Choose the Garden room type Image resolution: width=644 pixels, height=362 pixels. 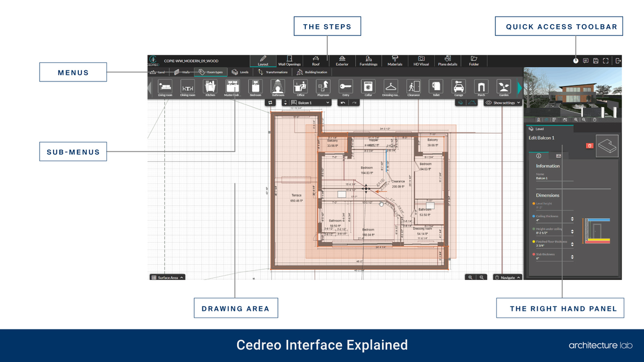(x=503, y=88)
